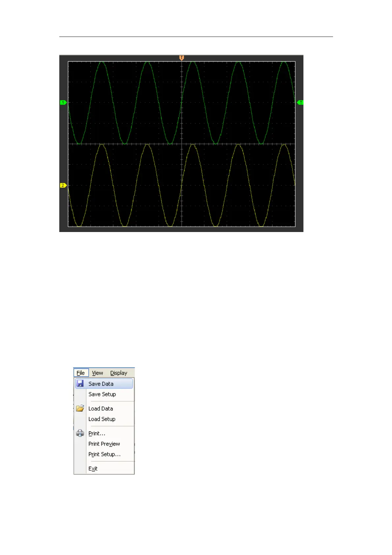The height and width of the screenshot is (555, 392).
Task: Select the Load Setup menu entry
Action: (102, 419)
